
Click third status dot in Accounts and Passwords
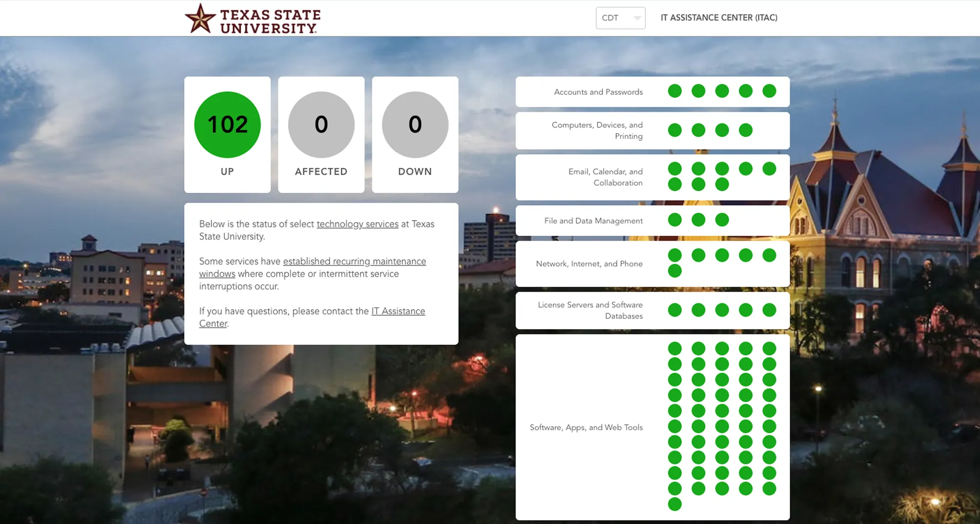pos(722,91)
